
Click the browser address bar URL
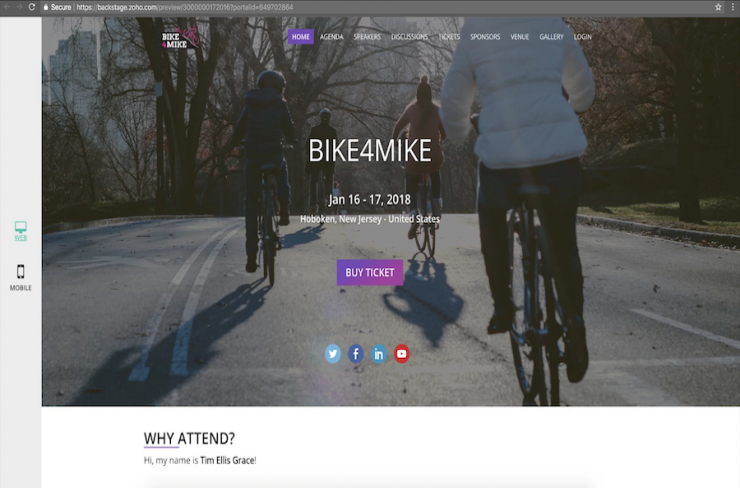click(185, 7)
